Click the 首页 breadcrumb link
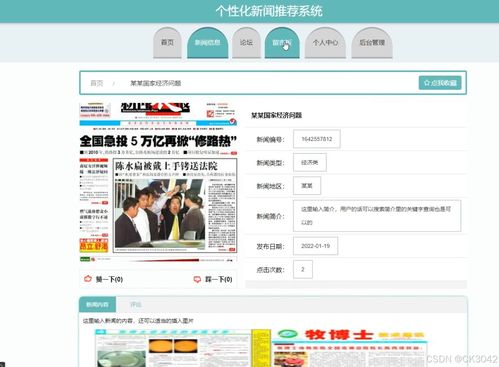499x367 pixels. click(97, 83)
